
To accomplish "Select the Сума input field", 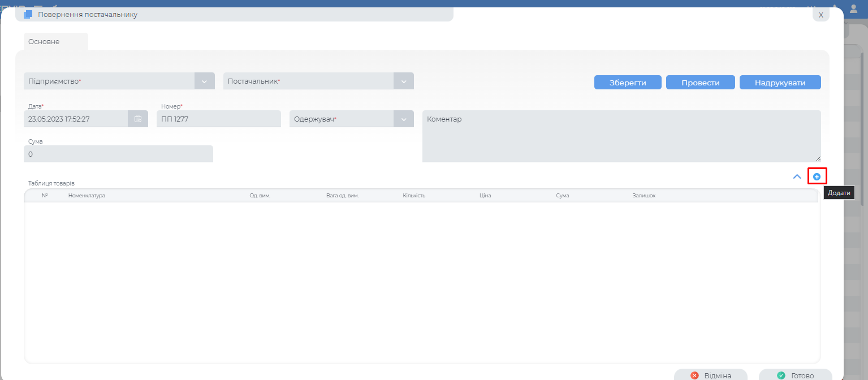I will (x=118, y=154).
